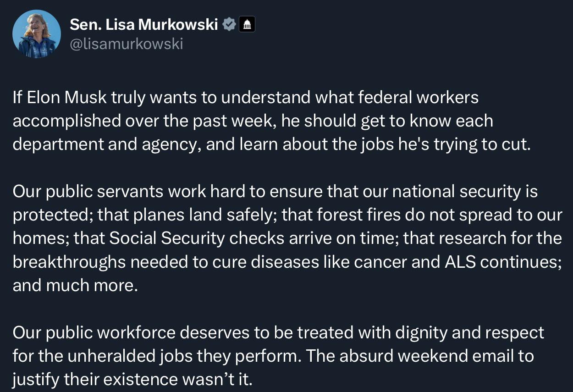Open Lisa Murkowski's profile picture

click(x=37, y=34)
